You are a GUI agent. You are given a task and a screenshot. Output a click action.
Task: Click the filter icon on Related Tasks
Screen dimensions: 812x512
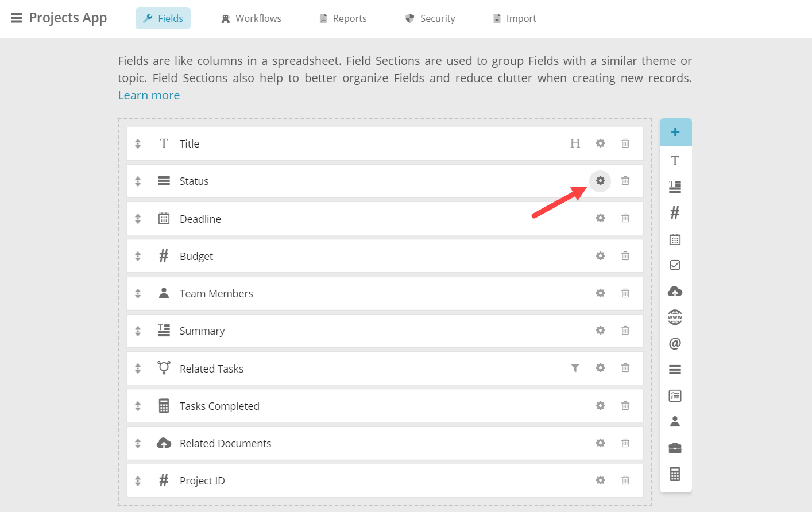click(575, 368)
